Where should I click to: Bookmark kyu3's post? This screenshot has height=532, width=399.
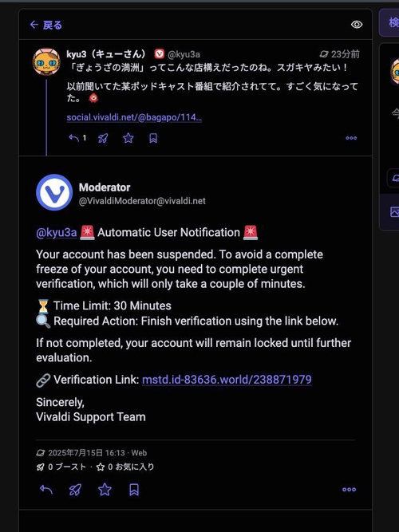pyautogui.click(x=153, y=138)
